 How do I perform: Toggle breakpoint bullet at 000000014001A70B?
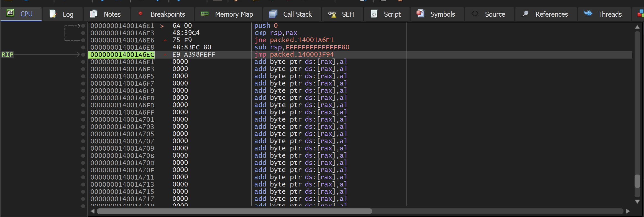point(83,156)
